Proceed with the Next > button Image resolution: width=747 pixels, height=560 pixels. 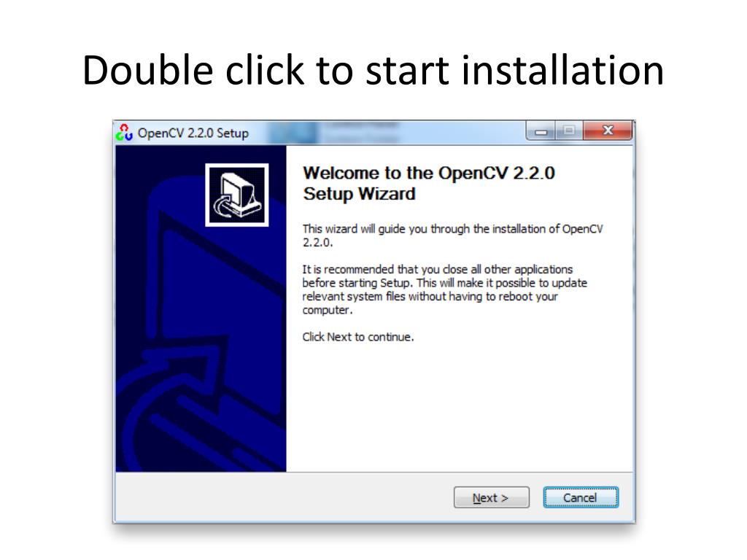tap(491, 497)
